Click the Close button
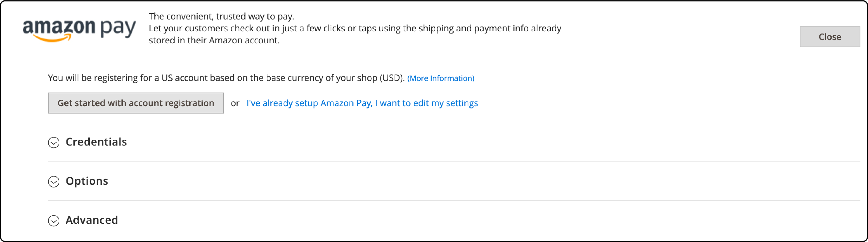The width and height of the screenshot is (868, 242). pos(829,37)
